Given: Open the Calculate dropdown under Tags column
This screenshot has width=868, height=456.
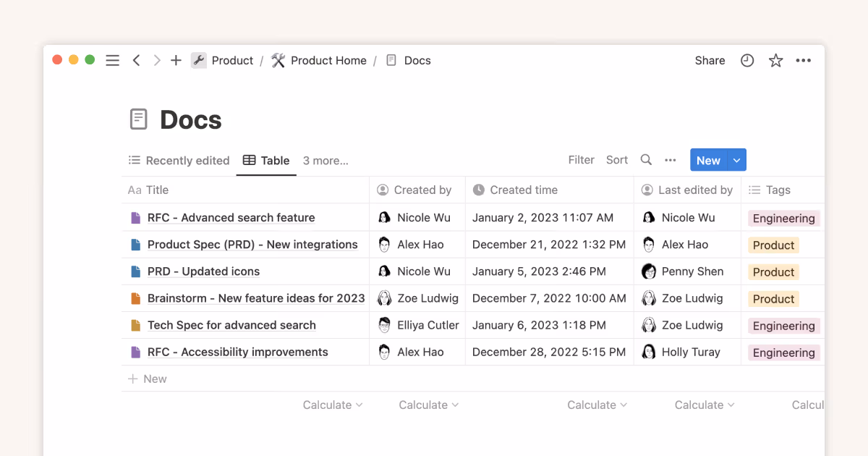Looking at the screenshot, I should click(808, 405).
